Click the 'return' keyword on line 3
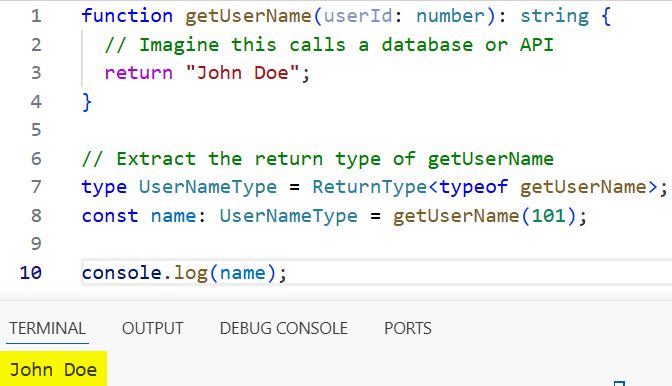 pyautogui.click(x=138, y=73)
